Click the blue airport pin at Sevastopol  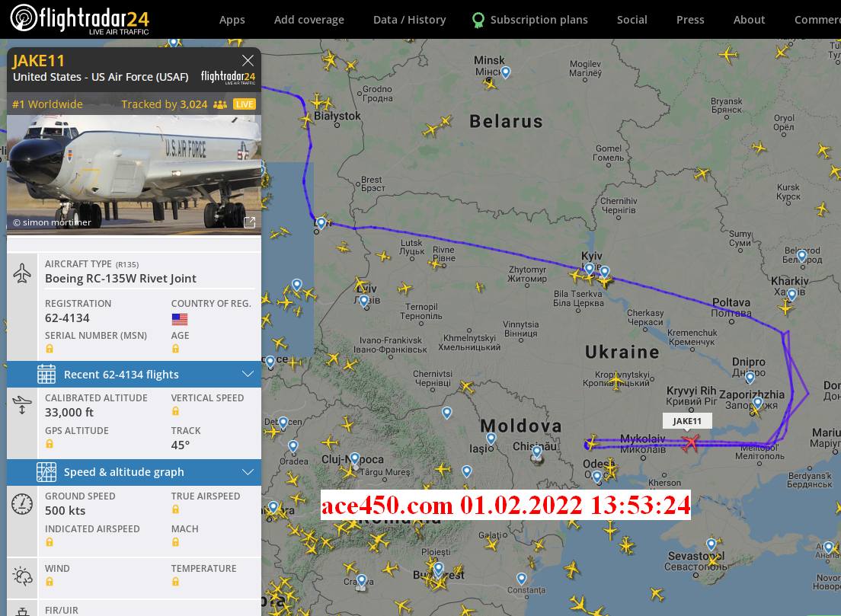[711, 544]
